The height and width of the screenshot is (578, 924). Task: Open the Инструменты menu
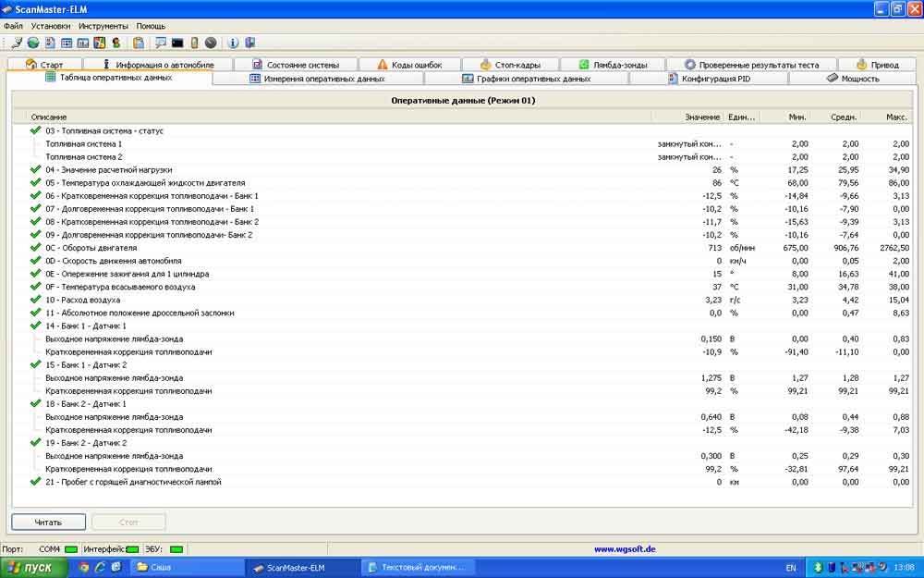click(103, 26)
